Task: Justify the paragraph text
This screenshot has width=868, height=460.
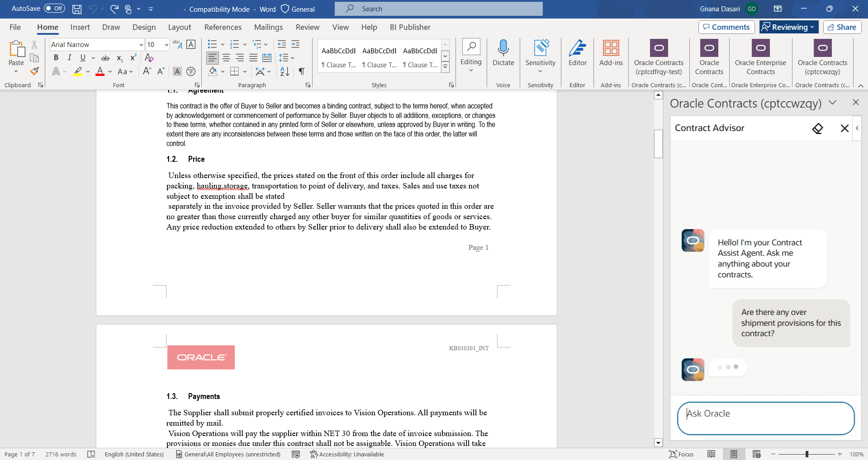Action: point(253,58)
